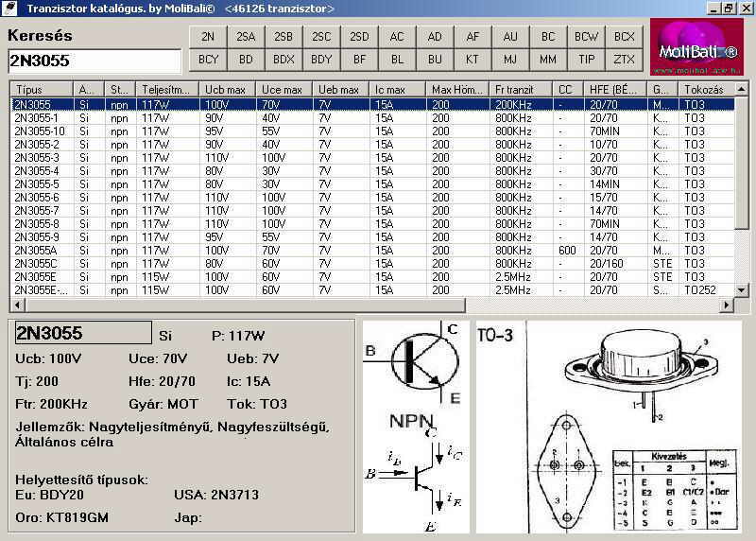Click the MoliBali logo image
Viewport: 756px width, 541px height.
[x=696, y=46]
